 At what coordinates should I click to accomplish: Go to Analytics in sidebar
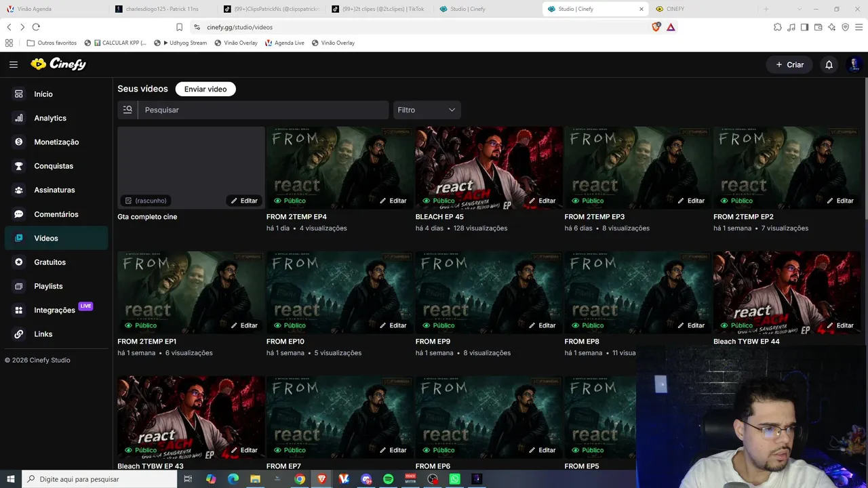tap(50, 118)
